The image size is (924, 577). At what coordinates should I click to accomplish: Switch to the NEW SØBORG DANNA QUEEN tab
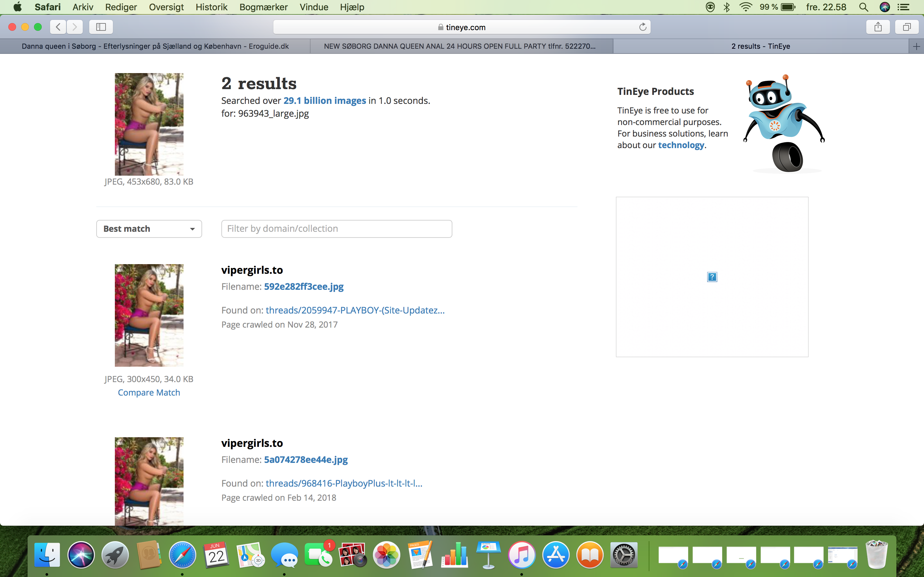point(462,46)
